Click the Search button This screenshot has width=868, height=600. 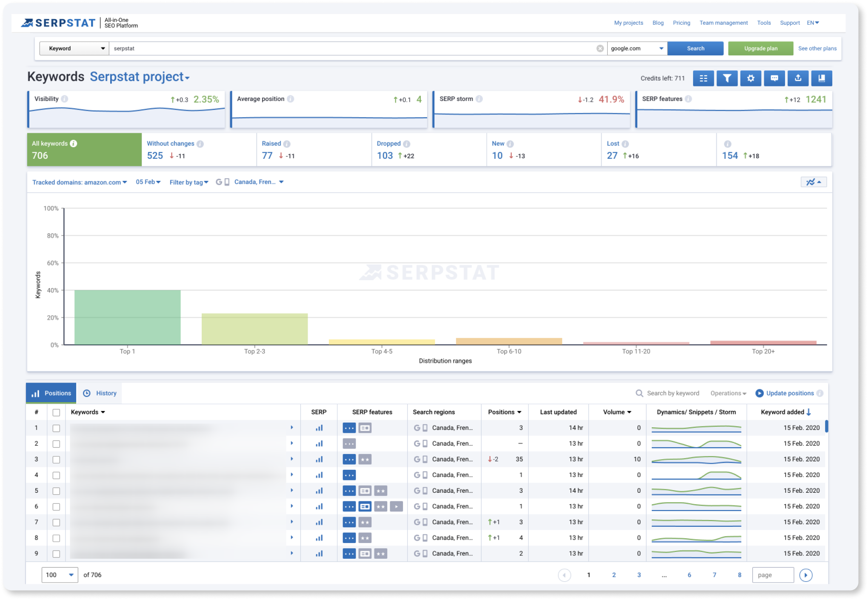[x=695, y=49]
